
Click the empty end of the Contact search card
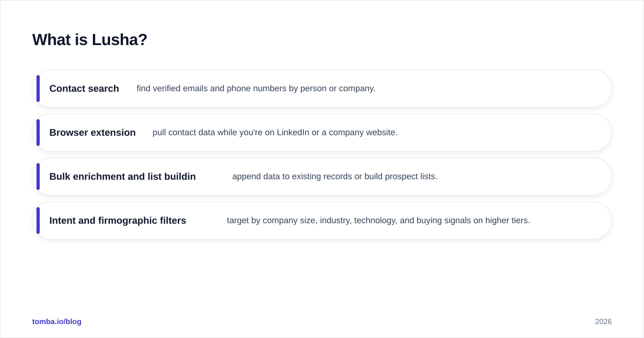coord(494,89)
